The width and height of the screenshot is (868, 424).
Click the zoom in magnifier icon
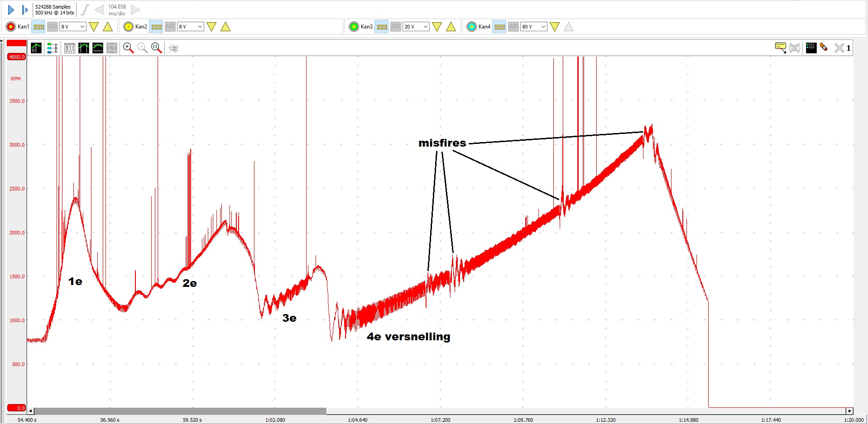pyautogui.click(x=128, y=48)
